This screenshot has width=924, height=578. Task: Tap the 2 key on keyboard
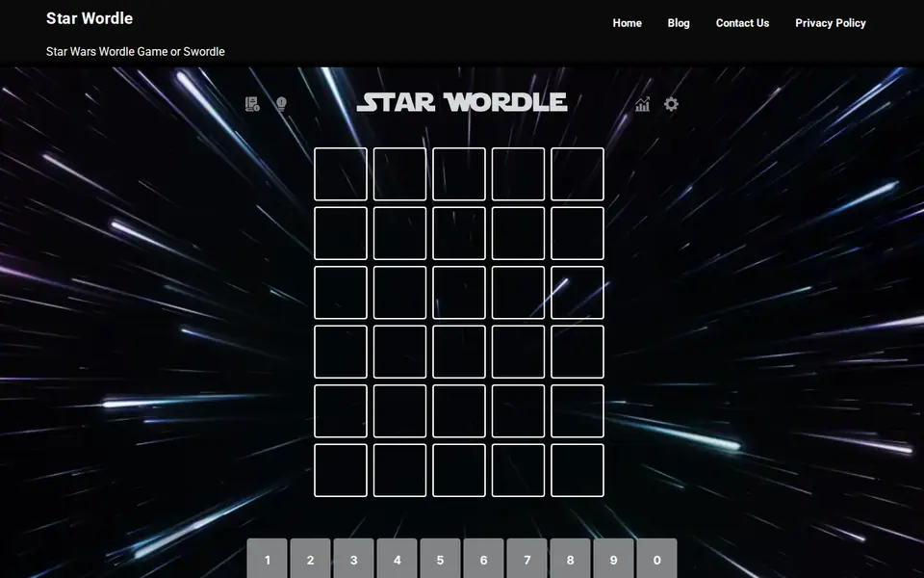coord(311,559)
